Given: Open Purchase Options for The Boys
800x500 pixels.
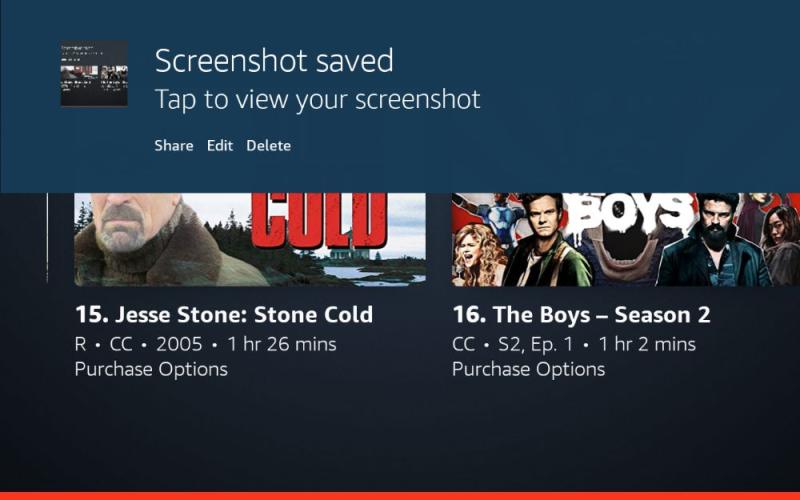Looking at the screenshot, I should [529, 369].
